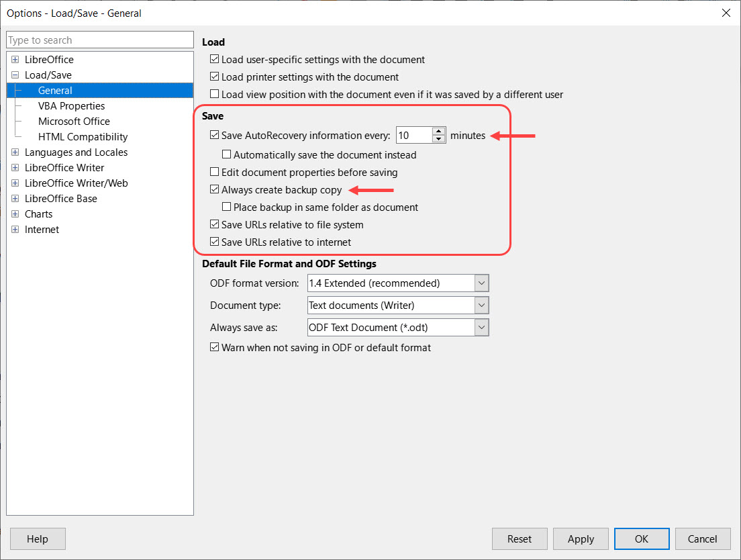Close the Options dialog window
The width and height of the screenshot is (741, 560).
pyautogui.click(x=726, y=13)
